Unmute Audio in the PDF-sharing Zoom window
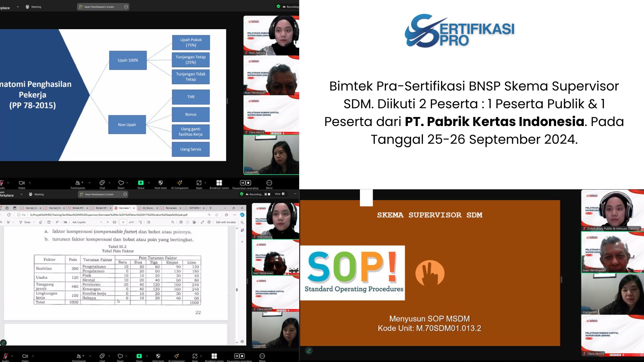Viewport: 644px width, 362px height. [5, 357]
